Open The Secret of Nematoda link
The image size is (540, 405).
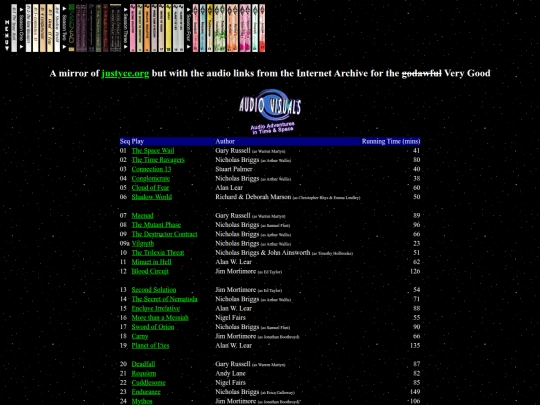tap(164, 299)
